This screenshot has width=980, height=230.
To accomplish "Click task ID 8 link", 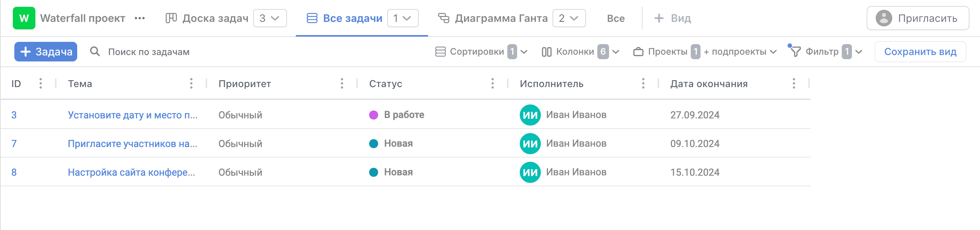I will pyautogui.click(x=14, y=172).
